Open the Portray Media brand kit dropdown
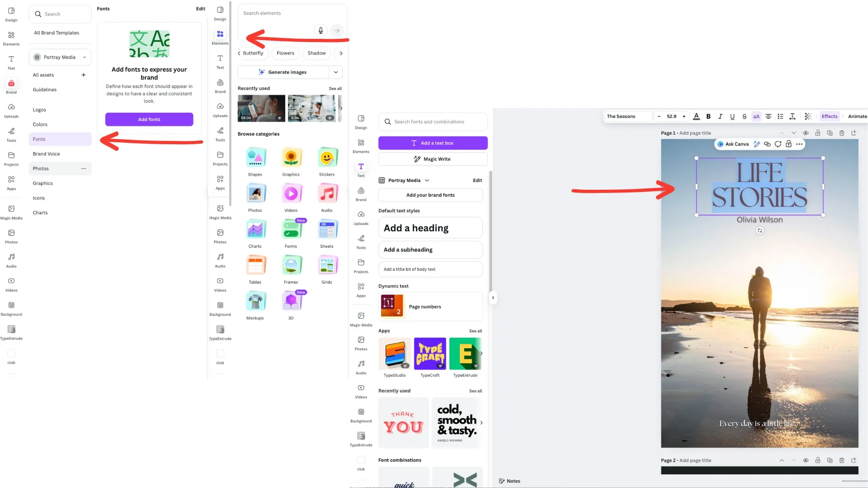Screen dimensions: 868x488 click(x=60, y=57)
